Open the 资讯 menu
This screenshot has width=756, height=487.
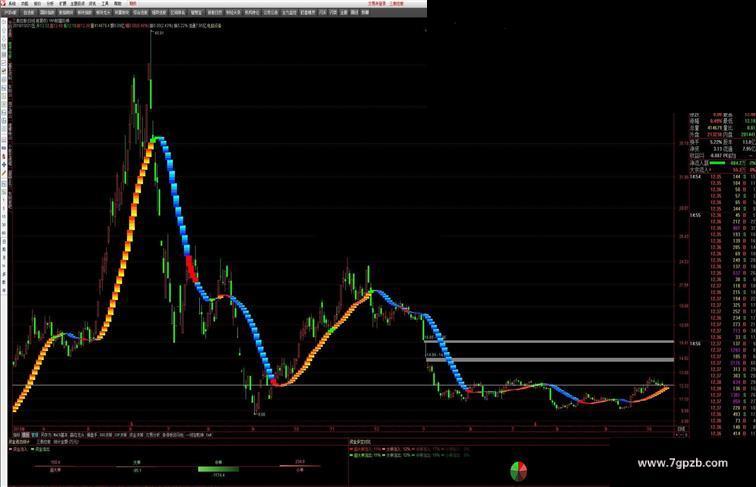[x=92, y=3]
